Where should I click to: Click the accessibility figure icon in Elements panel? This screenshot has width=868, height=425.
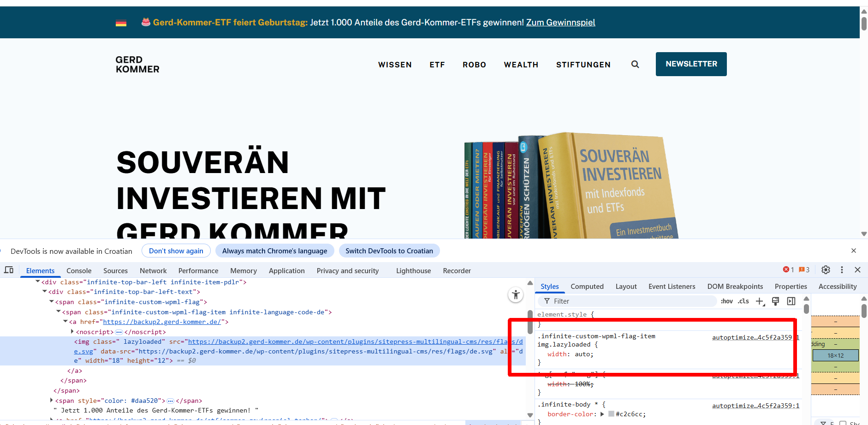(x=516, y=294)
